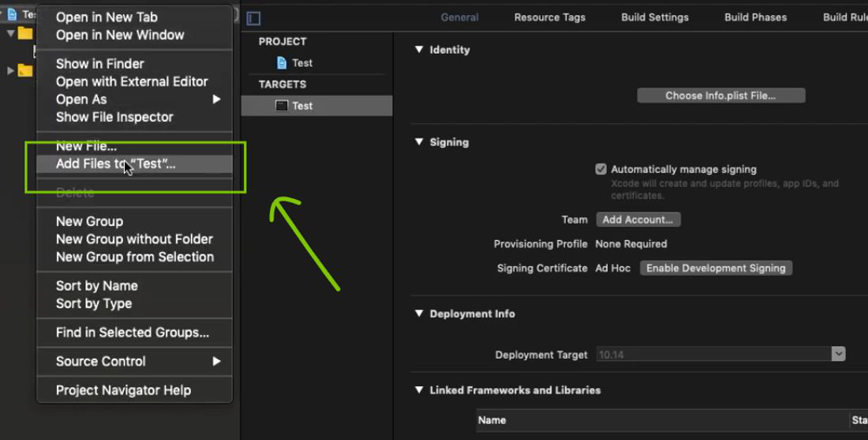Collapse the Signing section
This screenshot has width=868, height=440.
[419, 142]
